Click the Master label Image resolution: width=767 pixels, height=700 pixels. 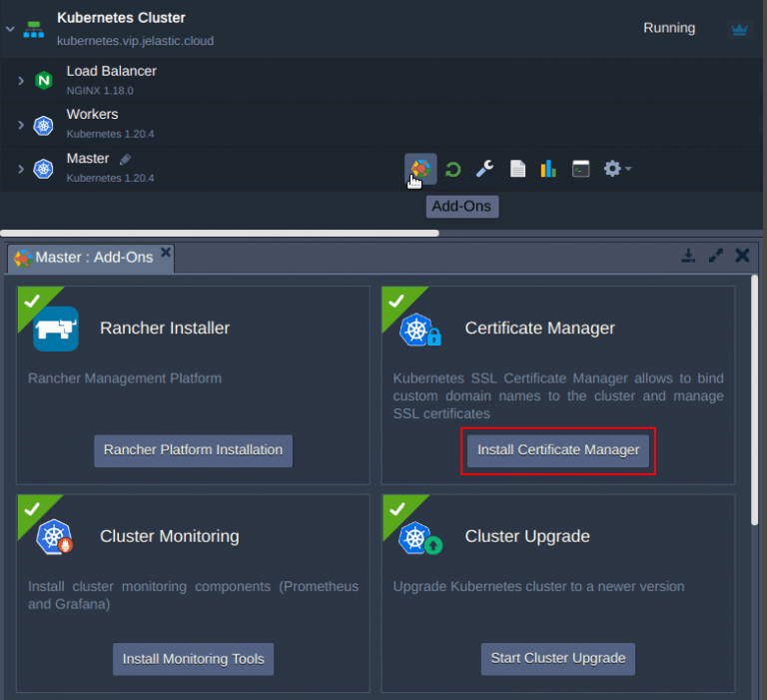[88, 159]
